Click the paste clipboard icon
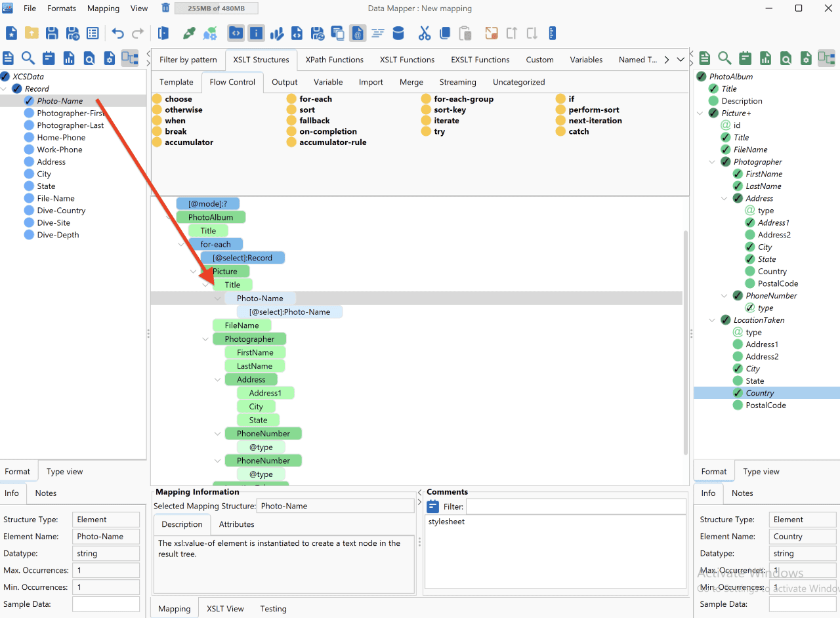This screenshot has height=618, width=840. [465, 33]
